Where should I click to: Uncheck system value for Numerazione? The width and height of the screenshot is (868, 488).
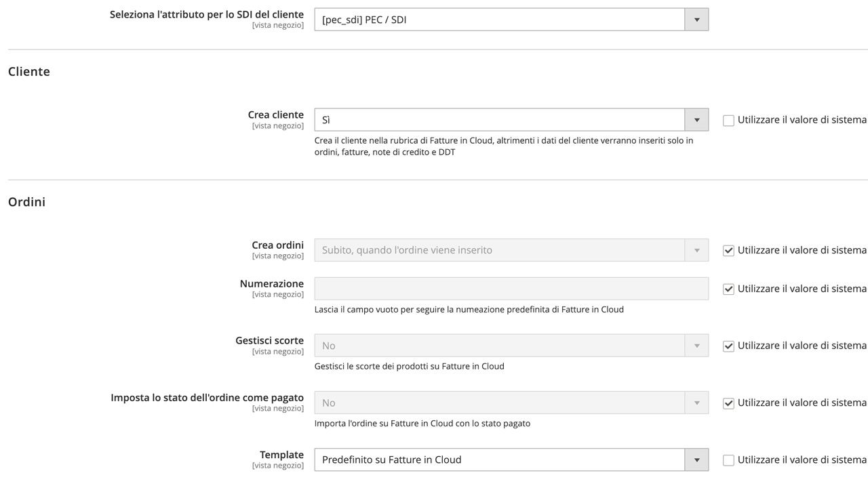(x=728, y=289)
